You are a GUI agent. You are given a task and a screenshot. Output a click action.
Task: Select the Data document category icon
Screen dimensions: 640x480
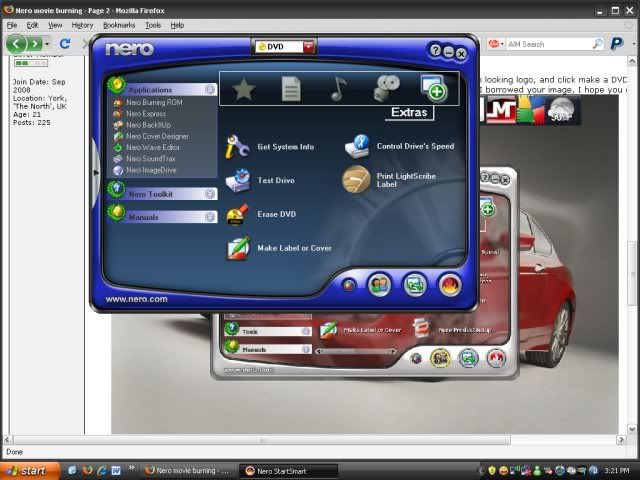coord(291,89)
